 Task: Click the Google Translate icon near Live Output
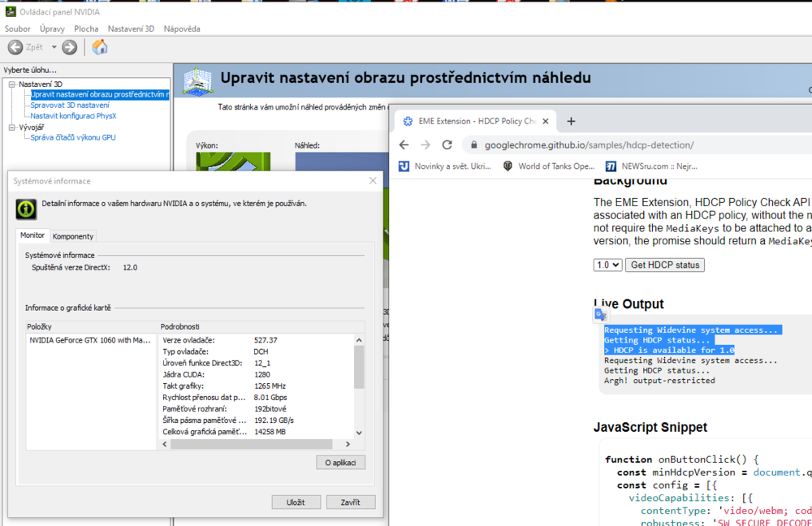pos(599,313)
